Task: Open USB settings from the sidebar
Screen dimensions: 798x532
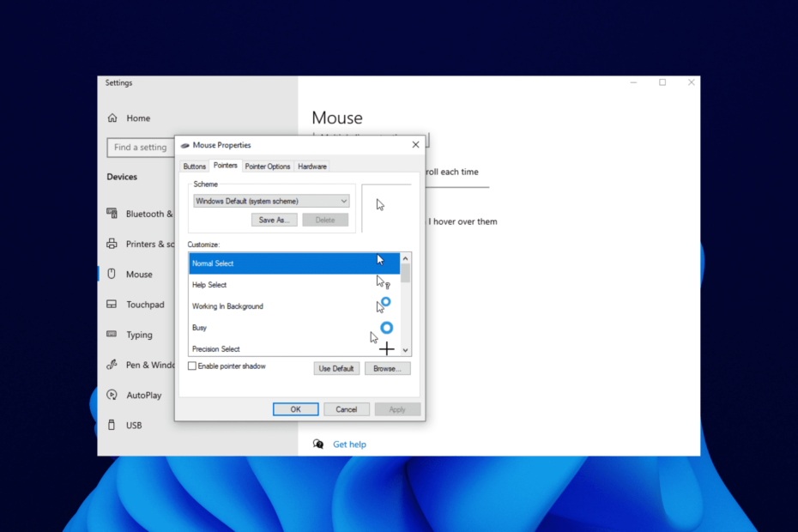Action: 134,425
